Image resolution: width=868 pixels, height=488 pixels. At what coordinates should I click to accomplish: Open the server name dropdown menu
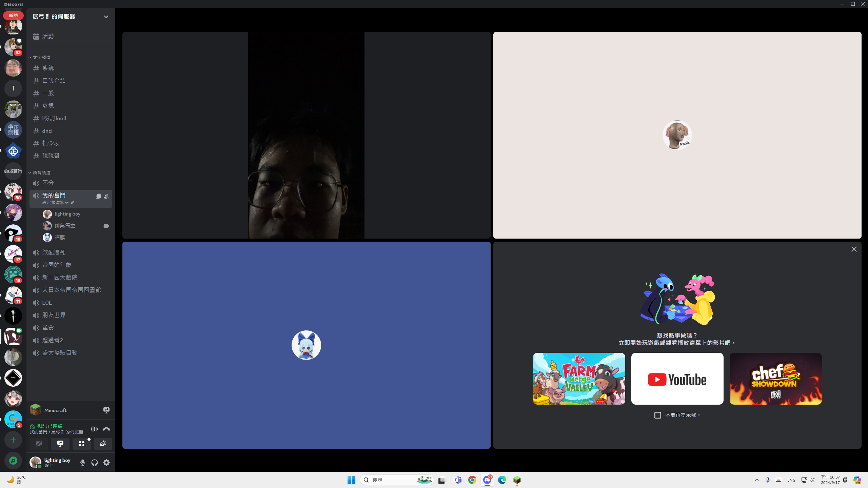(x=106, y=17)
